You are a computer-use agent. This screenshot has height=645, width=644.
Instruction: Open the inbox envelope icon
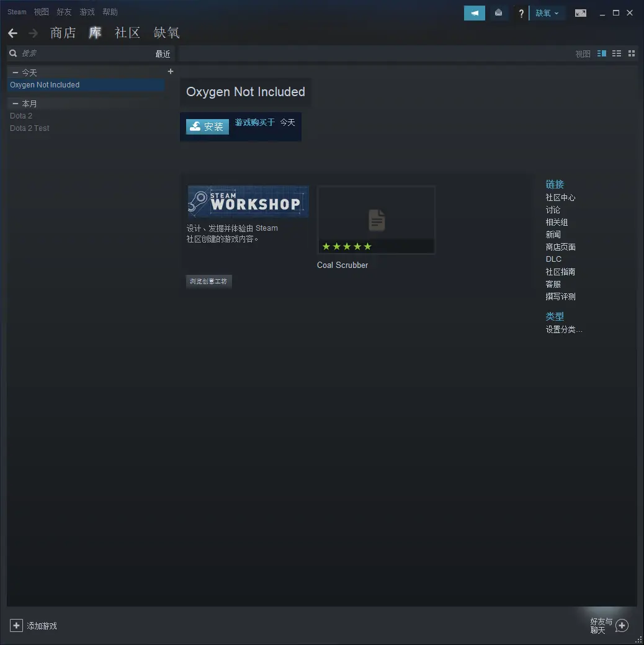click(498, 13)
